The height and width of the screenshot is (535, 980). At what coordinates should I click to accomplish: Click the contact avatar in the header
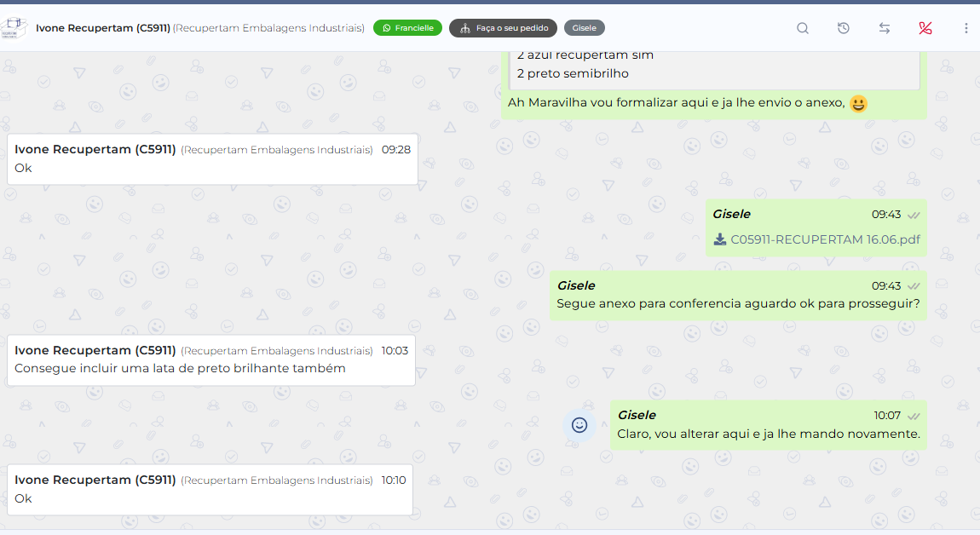click(14, 28)
